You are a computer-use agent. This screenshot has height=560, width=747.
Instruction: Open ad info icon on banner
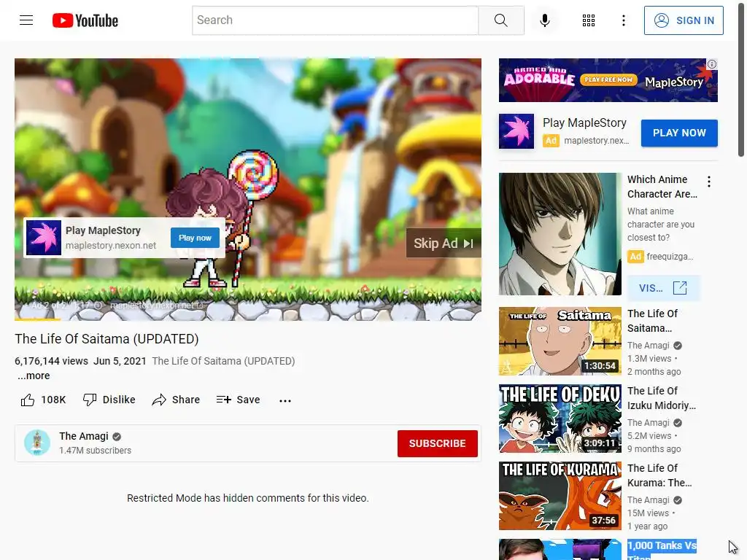pos(712,64)
